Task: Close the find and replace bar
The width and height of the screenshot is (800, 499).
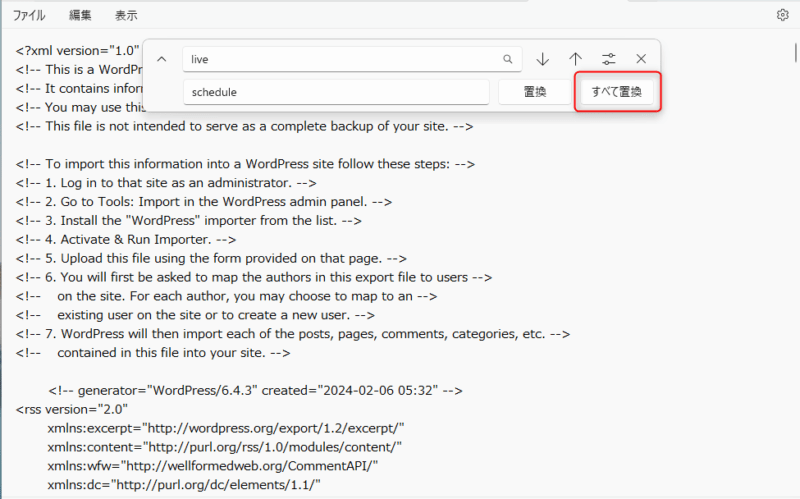Action: pos(641,59)
